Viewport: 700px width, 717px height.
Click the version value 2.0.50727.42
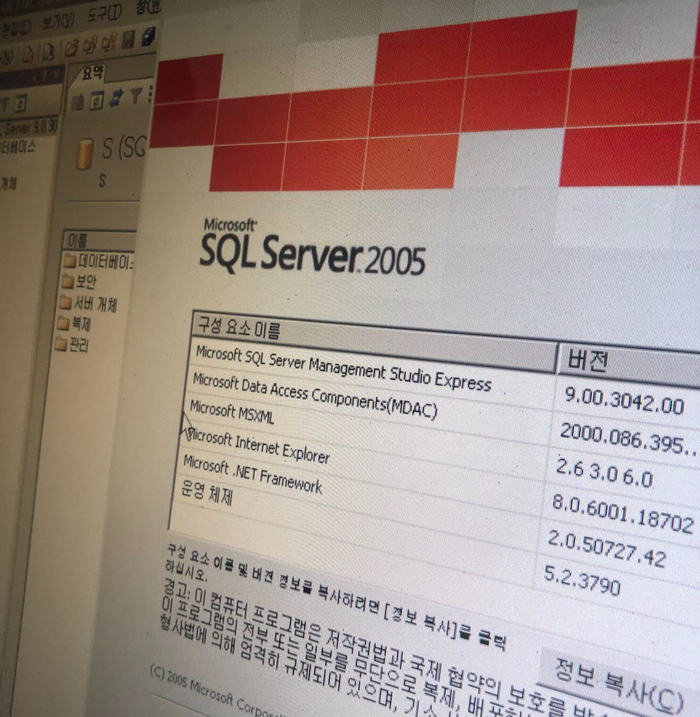tap(606, 548)
